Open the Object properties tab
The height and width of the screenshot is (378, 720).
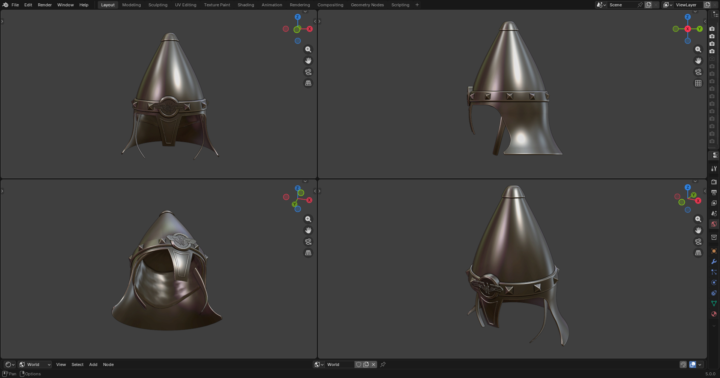pyautogui.click(x=714, y=251)
